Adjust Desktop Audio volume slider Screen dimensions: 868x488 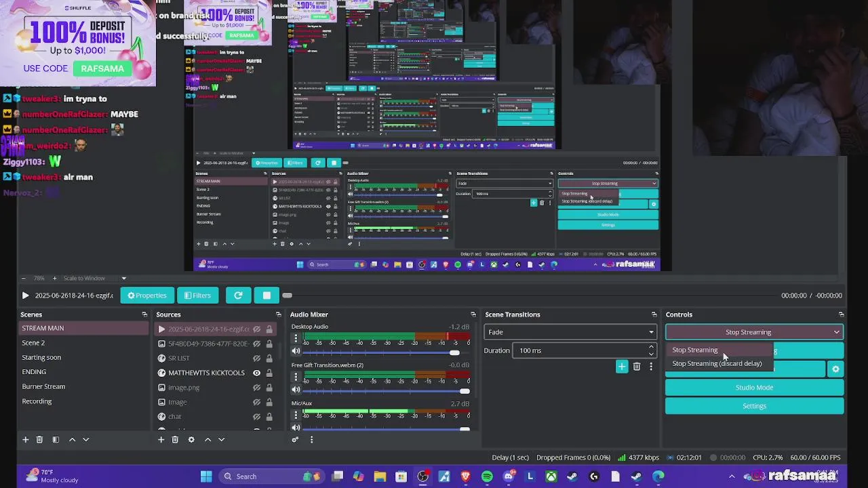coord(387,352)
